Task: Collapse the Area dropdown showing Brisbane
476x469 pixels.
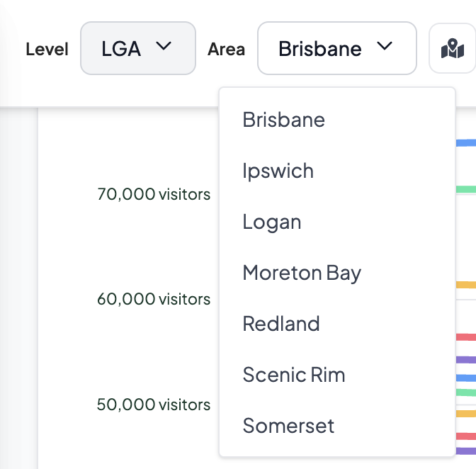Action: [x=336, y=48]
